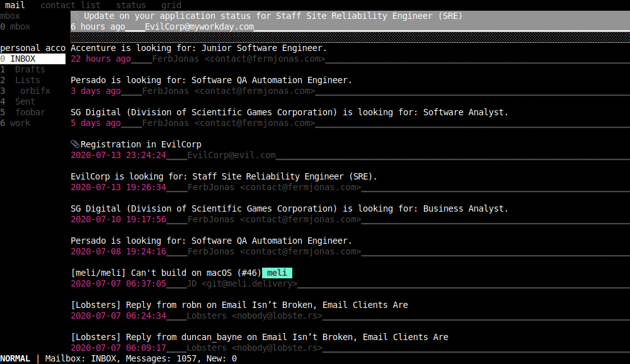630x364 pixels.
Task: Click the meli tag badge on the build failure email
Action: coord(276,273)
